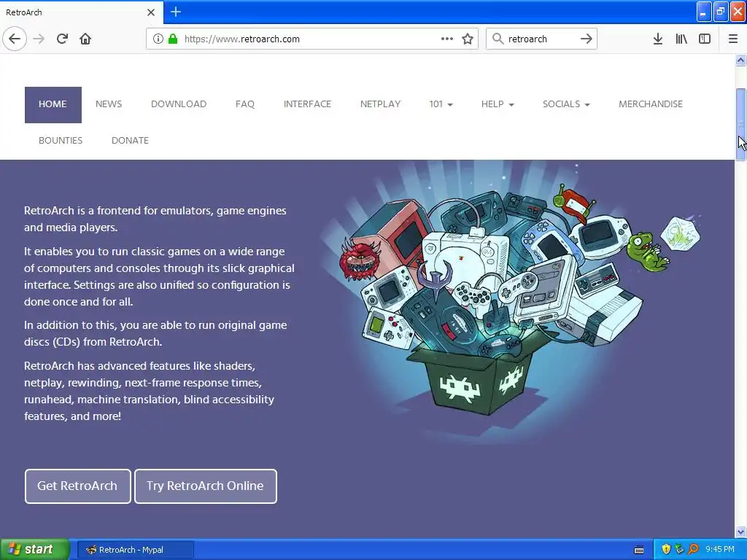The width and height of the screenshot is (747, 560).
Task: Click the on-screen keyboard tray icon
Action: click(x=639, y=550)
